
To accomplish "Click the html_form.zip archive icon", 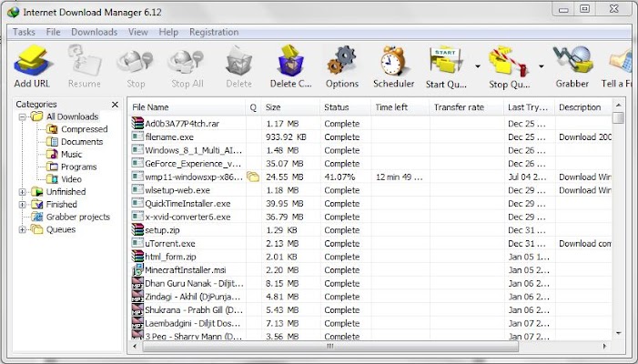I will pos(138,257).
